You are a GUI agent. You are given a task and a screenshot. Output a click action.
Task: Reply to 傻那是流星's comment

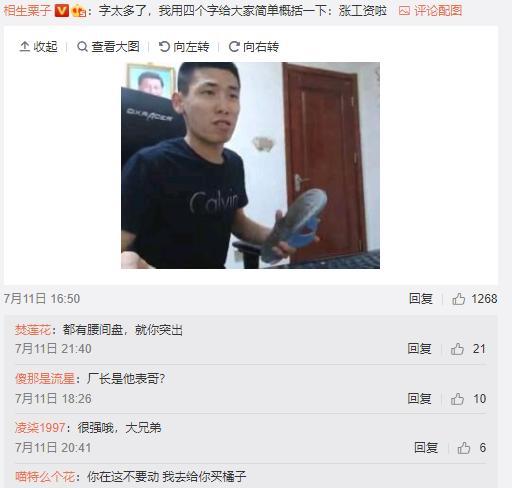tap(419, 399)
